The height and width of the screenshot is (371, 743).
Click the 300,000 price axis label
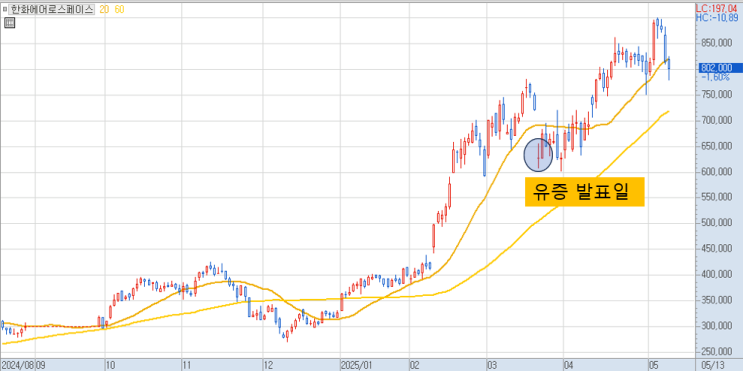click(716, 326)
